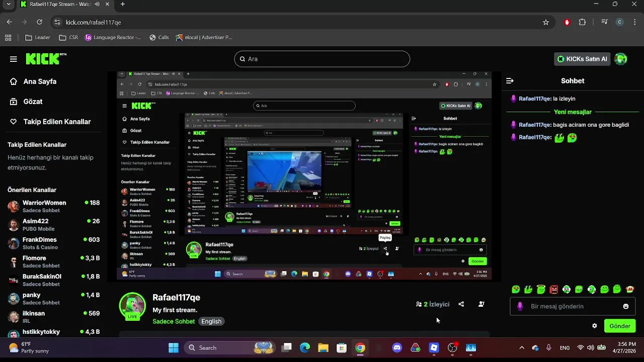Bookmark this page with the star icon
Viewport: 644px width, 362px height.
(x=546, y=22)
